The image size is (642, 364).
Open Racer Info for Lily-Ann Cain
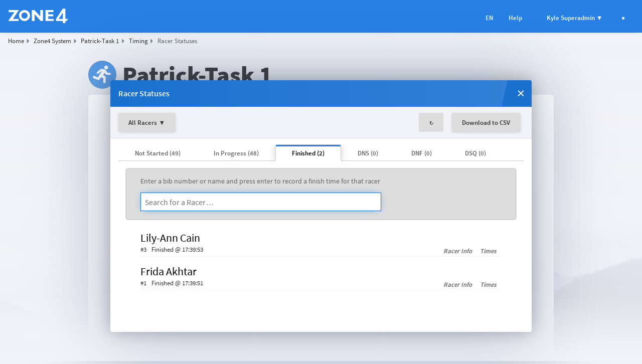point(457,251)
